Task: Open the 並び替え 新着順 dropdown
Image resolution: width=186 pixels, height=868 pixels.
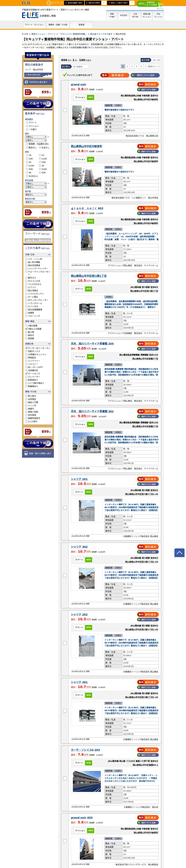Action: pyautogui.click(x=81, y=66)
